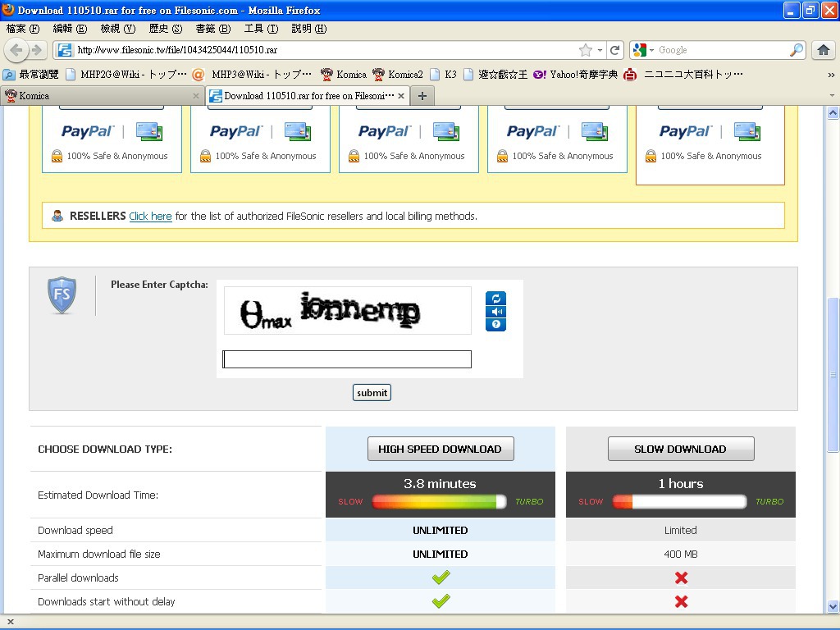Screen dimensions: 840x630
Task: Click the scrollbar up arrow
Action: point(833,113)
